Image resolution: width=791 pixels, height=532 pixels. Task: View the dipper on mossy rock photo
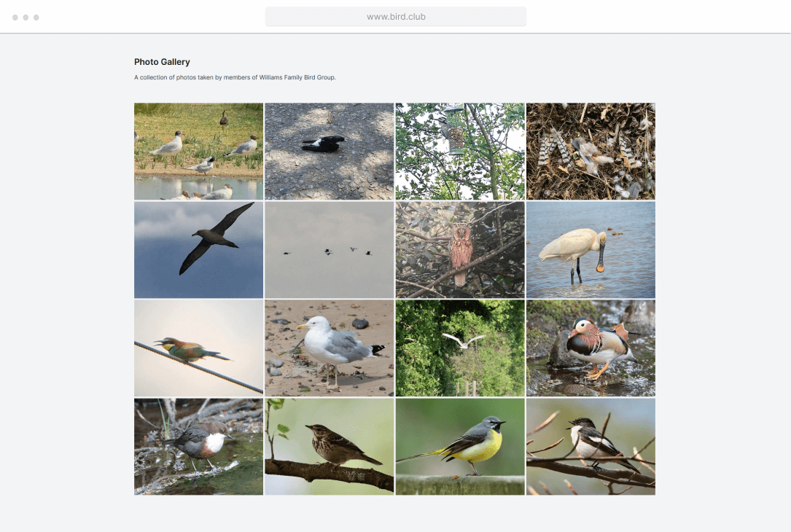point(198,446)
